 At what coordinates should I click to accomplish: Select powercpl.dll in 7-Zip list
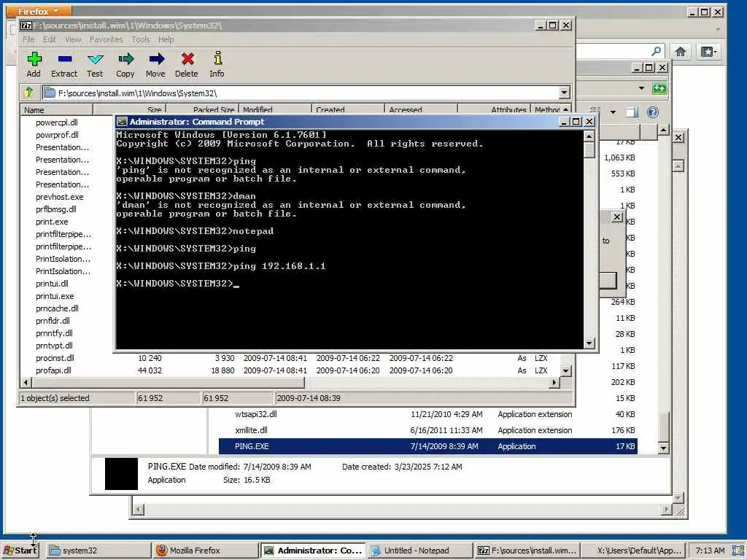coord(56,122)
